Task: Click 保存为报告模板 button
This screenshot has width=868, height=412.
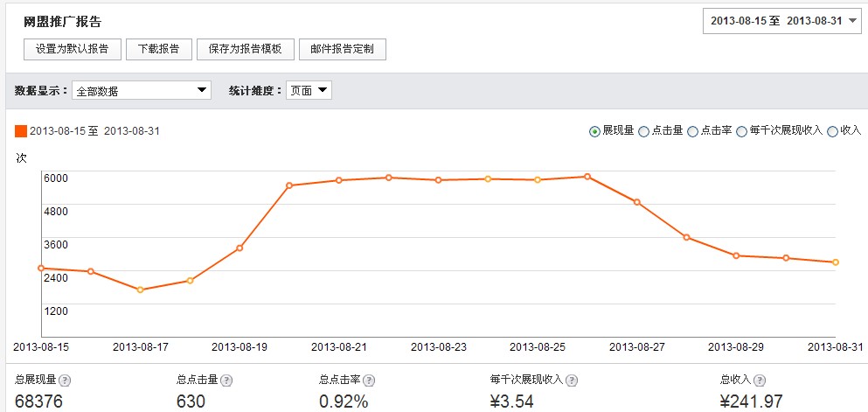Action: click(x=245, y=49)
